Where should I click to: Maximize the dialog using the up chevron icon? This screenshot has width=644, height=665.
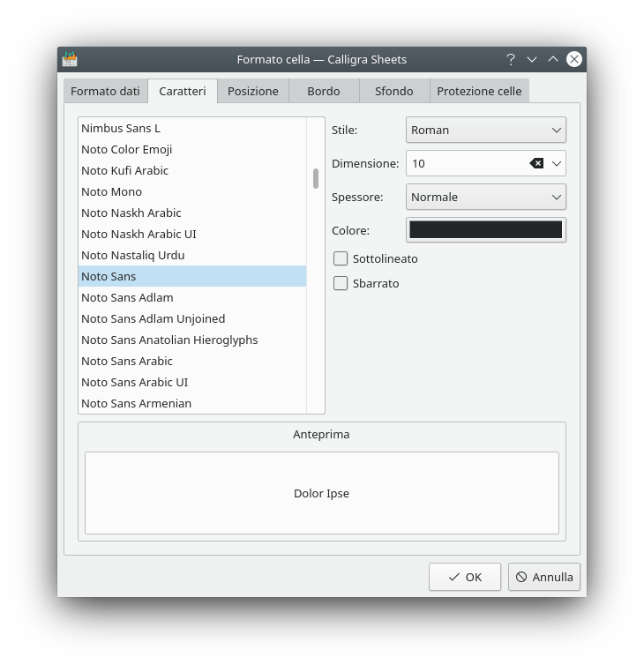[x=553, y=59]
